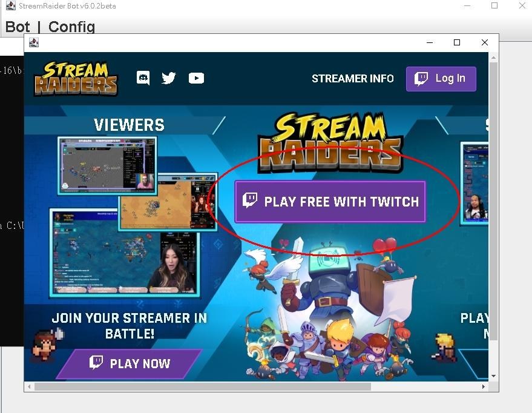The image size is (532, 413).
Task: Open the STREAMER INFO link
Action: pyautogui.click(x=352, y=79)
